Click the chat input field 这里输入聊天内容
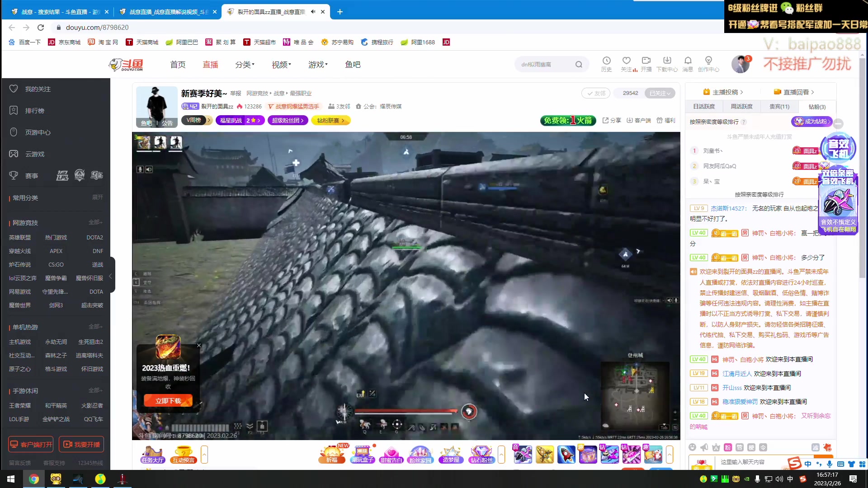 coord(750,462)
